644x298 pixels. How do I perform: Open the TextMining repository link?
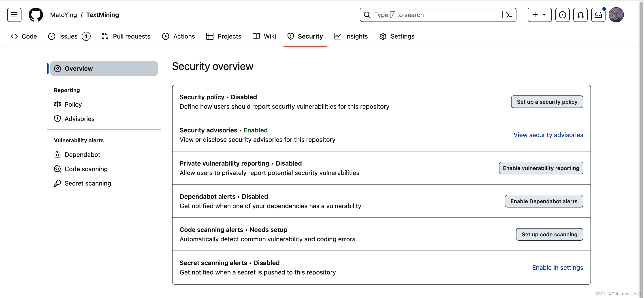tap(102, 15)
